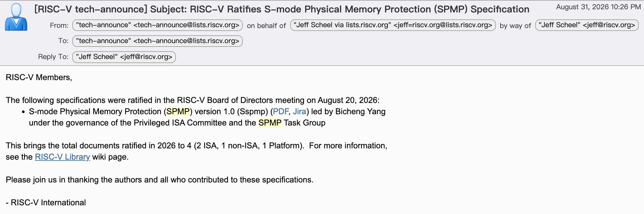Click the sender's blue avatar icon
This screenshot has height=214, width=644.
(16, 17)
